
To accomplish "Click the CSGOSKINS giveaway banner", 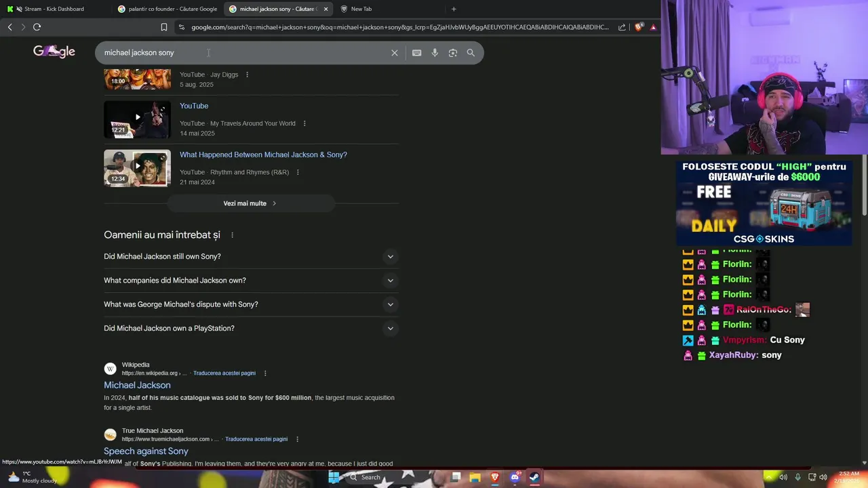I will coord(764,203).
